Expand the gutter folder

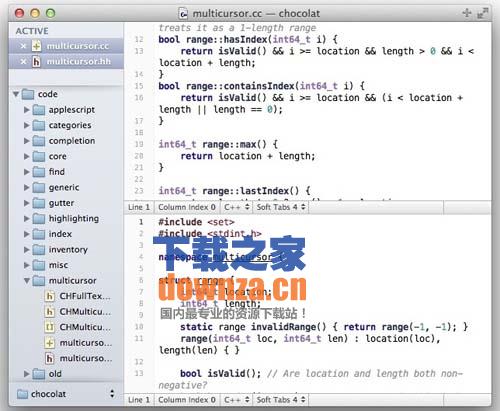pyautogui.click(x=27, y=203)
